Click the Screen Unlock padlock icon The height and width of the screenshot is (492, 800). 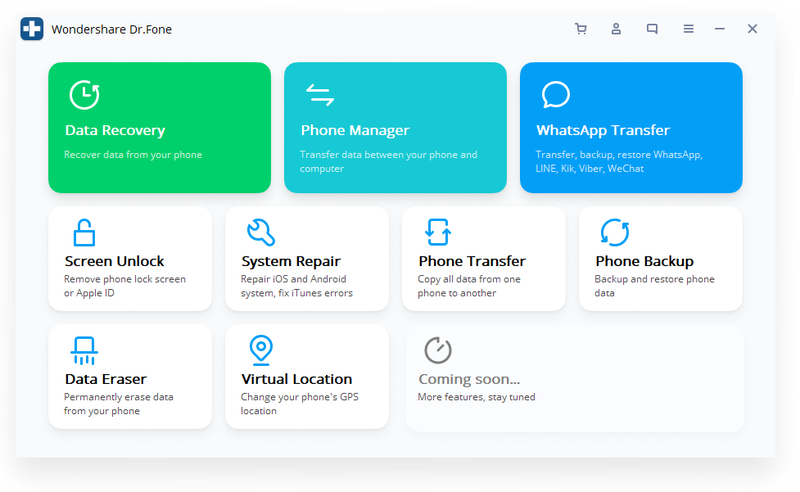(x=84, y=233)
